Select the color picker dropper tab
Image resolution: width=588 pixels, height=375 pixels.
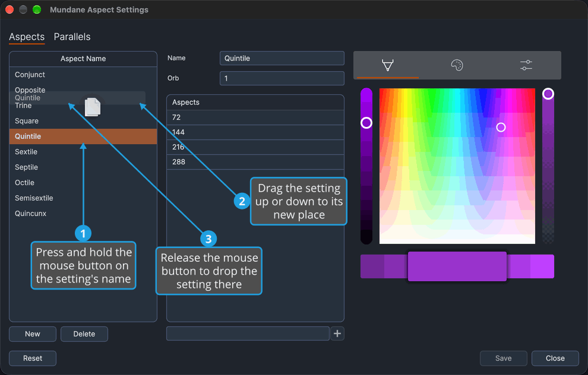388,65
